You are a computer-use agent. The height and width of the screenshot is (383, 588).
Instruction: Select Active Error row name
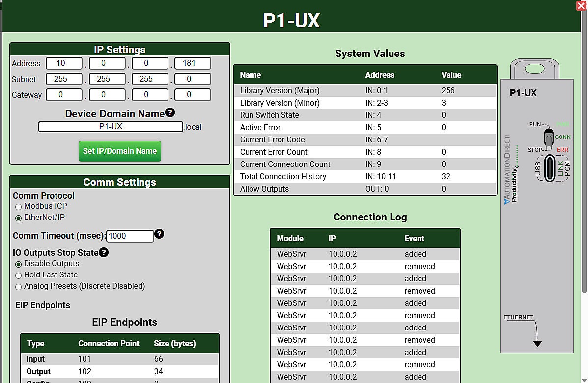(x=260, y=128)
